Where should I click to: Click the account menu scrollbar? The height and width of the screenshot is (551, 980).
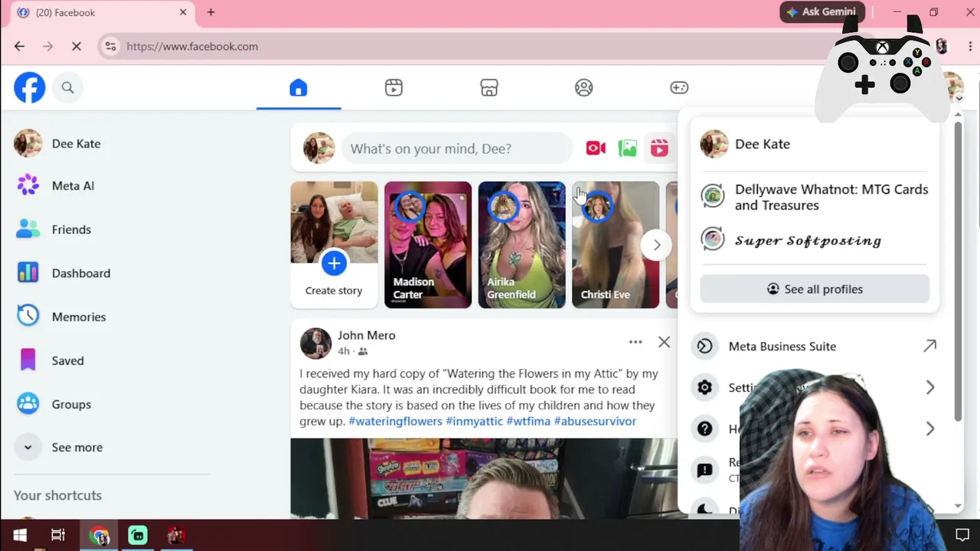point(958,270)
